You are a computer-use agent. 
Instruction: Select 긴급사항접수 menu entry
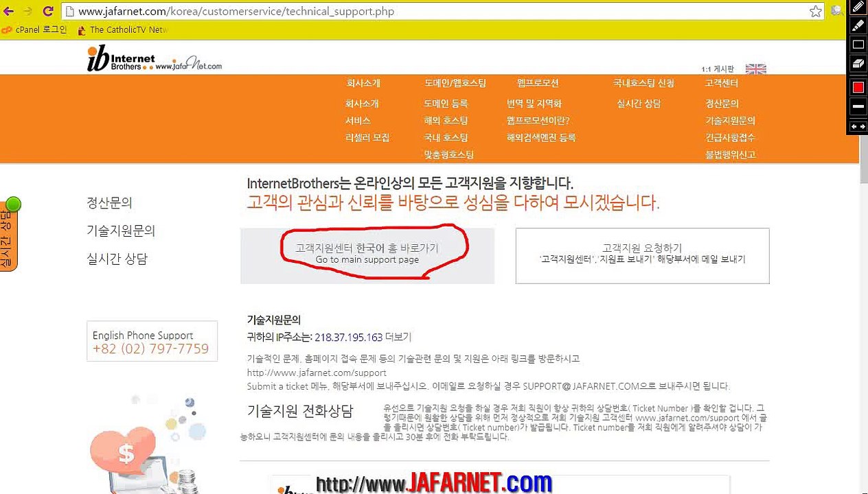(x=730, y=138)
